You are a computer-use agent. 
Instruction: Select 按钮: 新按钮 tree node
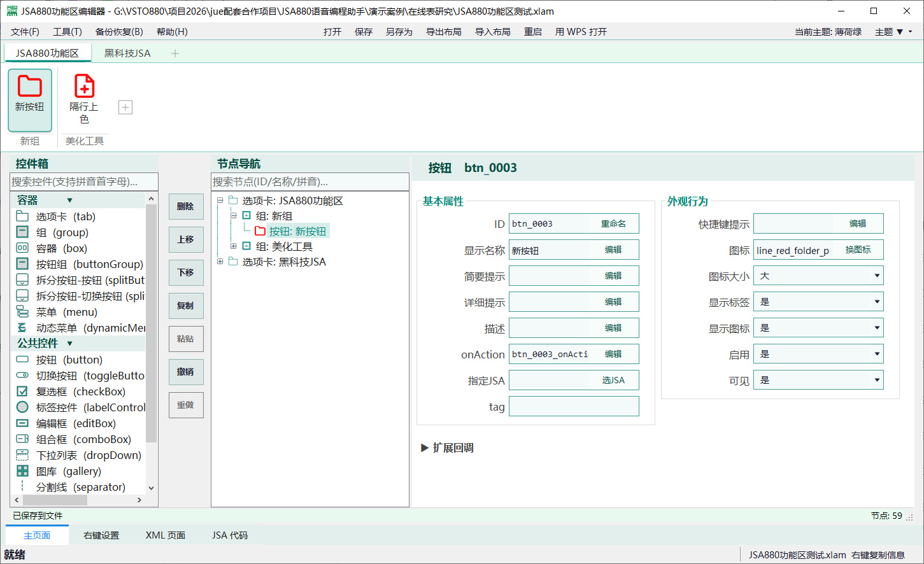click(297, 231)
